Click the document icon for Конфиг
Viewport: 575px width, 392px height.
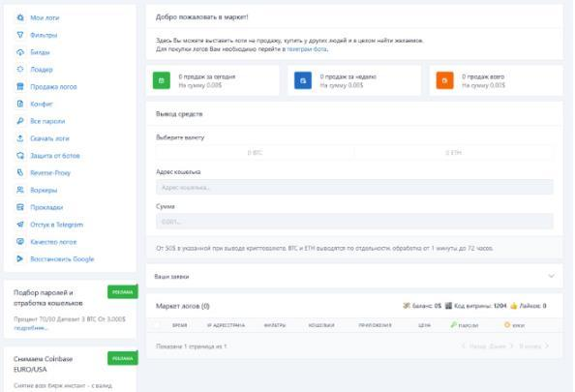(x=20, y=104)
